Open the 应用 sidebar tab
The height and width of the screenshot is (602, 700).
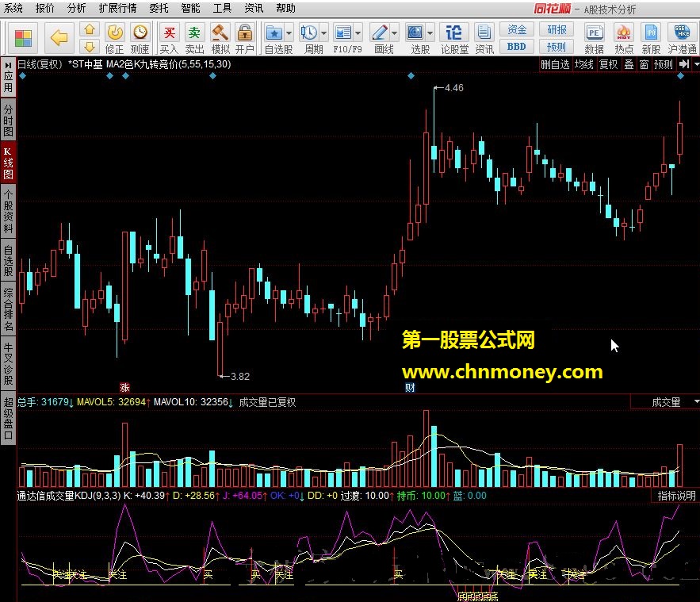(x=8, y=79)
